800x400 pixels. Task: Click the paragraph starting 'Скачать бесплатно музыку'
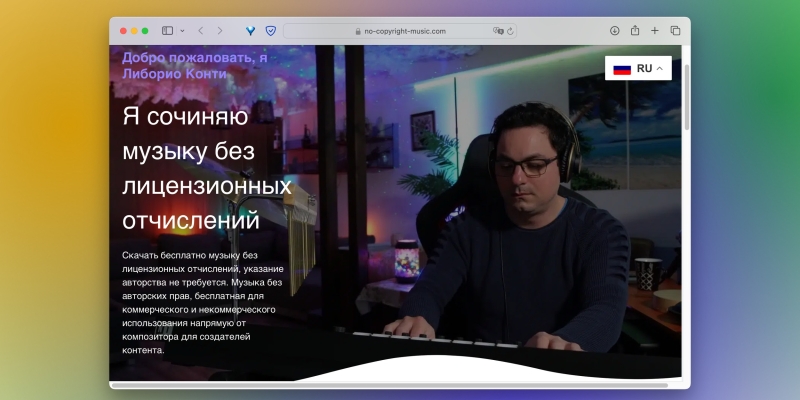[x=203, y=303]
